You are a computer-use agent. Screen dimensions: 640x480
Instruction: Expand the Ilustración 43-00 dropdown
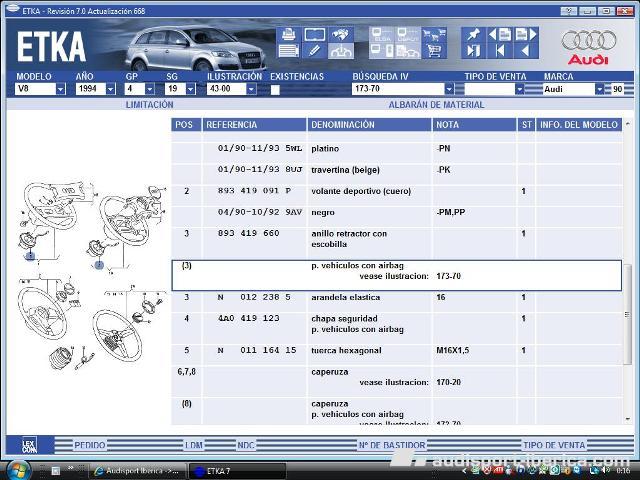[x=251, y=89]
